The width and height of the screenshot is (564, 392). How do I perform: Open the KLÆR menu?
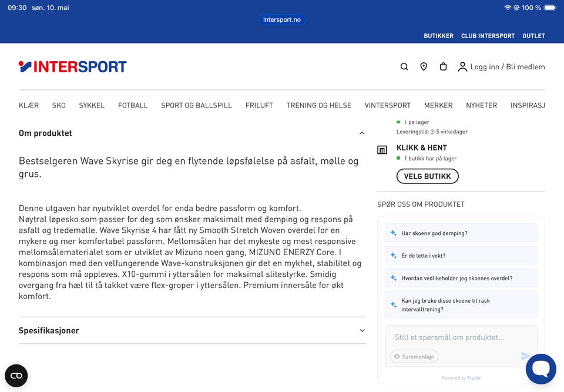pyautogui.click(x=29, y=105)
